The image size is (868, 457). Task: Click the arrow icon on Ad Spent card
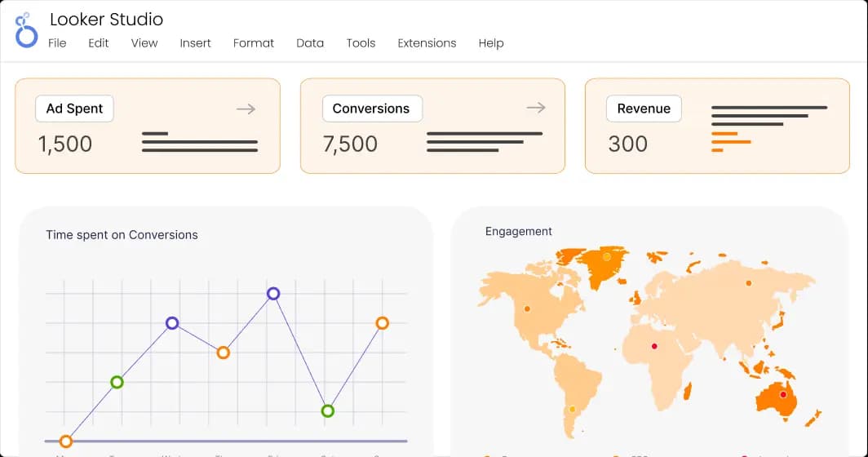(x=246, y=109)
